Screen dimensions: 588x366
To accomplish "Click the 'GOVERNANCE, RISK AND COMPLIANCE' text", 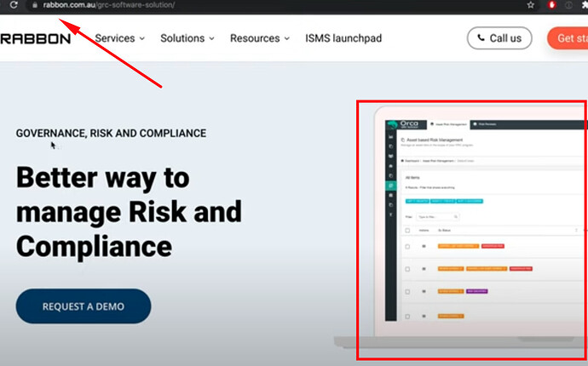I will coord(111,134).
